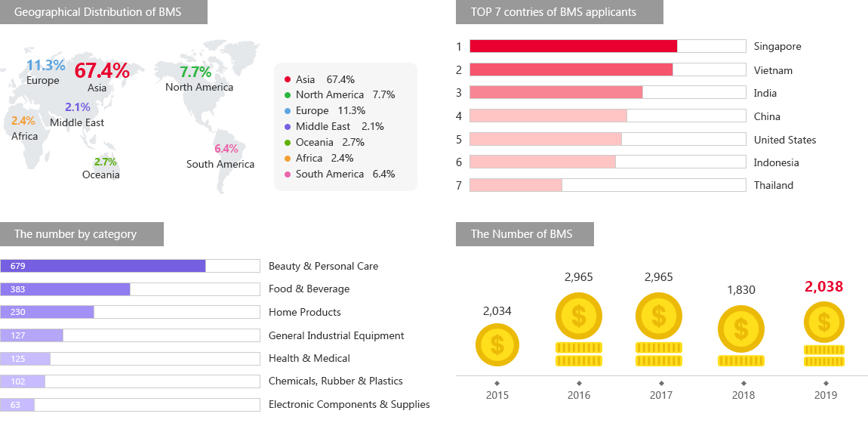This screenshot has height=423, width=868.
Task: Click the 2019 gold coin stack icon
Action: tap(823, 333)
